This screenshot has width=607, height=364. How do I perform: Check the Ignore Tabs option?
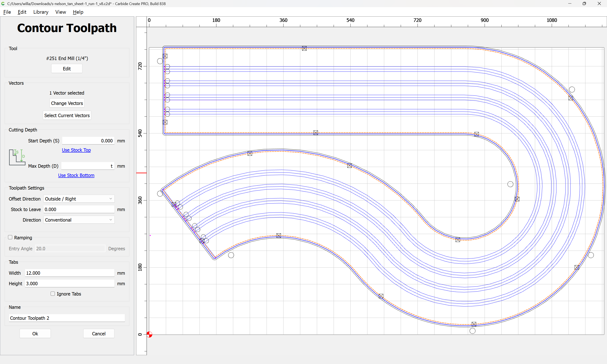(x=52, y=294)
